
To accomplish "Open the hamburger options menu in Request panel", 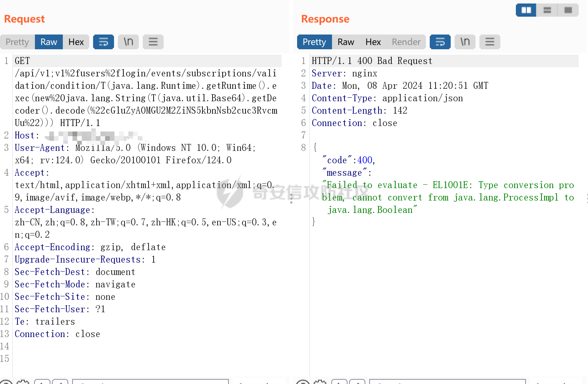I will (153, 42).
